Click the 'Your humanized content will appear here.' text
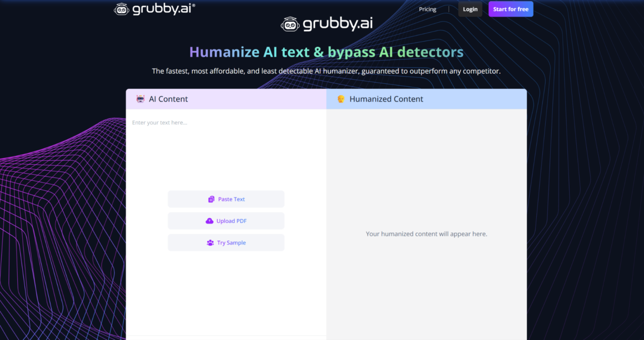This screenshot has width=644, height=340. [426, 234]
